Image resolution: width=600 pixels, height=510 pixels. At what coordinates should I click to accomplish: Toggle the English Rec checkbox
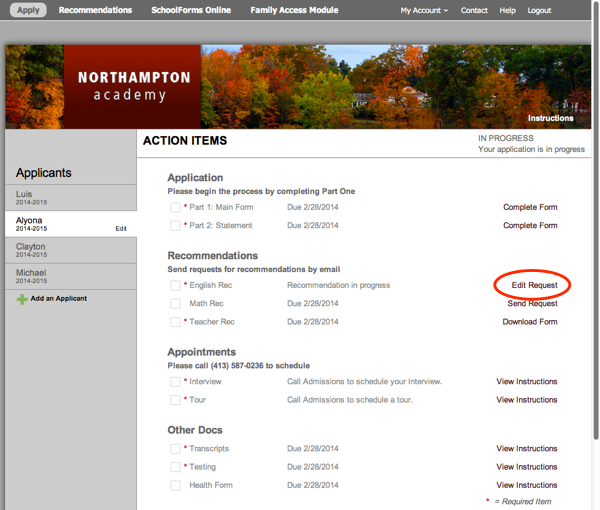(175, 286)
